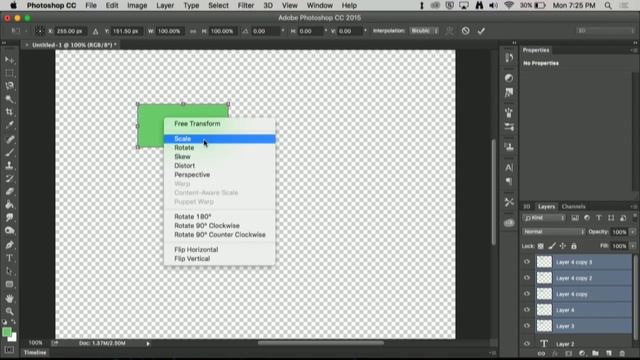Hide Layer 4 copy visibility eye
640x360 pixels.
[x=527, y=294]
